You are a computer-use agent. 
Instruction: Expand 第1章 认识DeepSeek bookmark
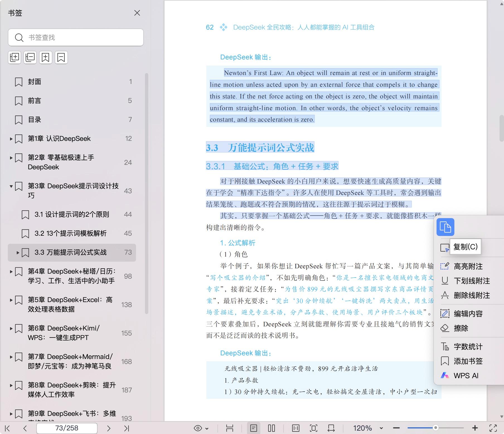[x=11, y=139]
